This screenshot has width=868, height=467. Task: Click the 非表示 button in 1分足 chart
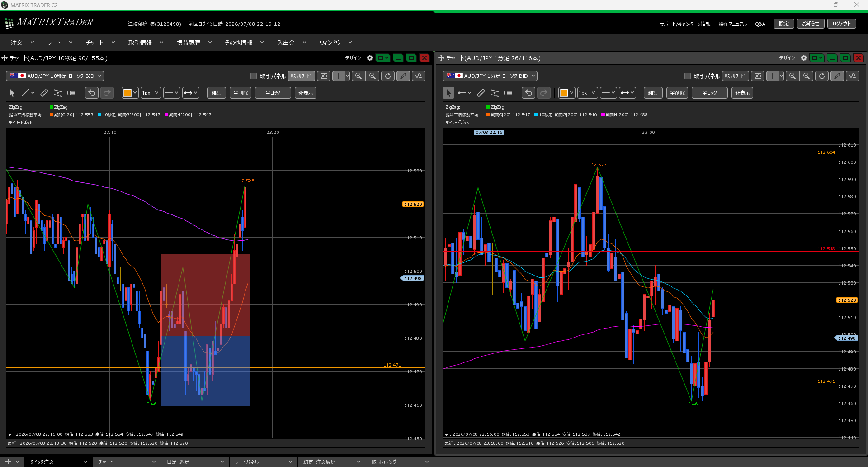click(742, 93)
